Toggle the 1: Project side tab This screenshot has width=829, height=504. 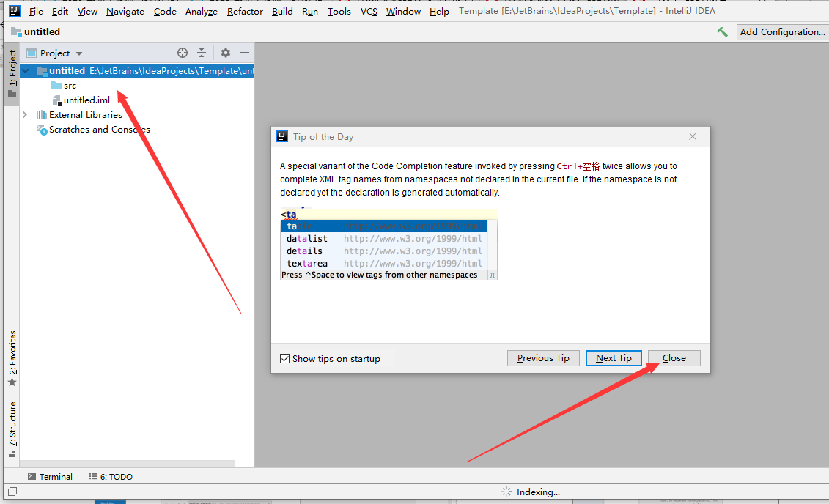coord(12,73)
